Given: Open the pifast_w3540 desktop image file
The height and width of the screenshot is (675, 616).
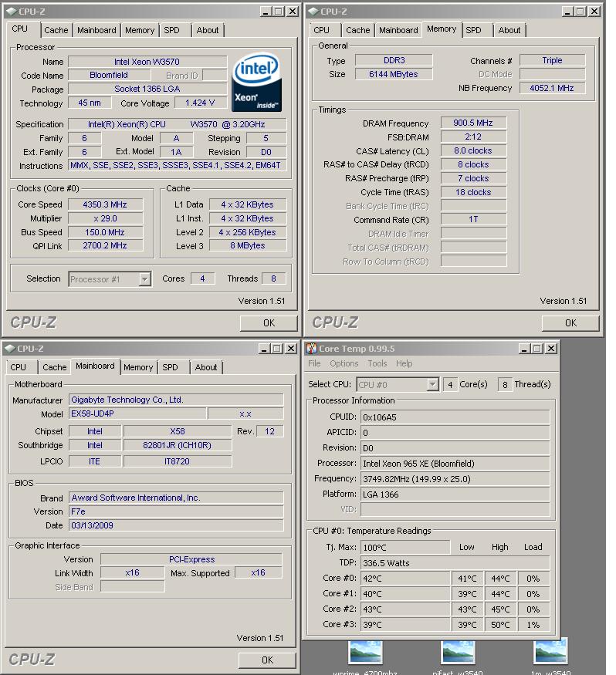Looking at the screenshot, I should pyautogui.click(x=458, y=653).
